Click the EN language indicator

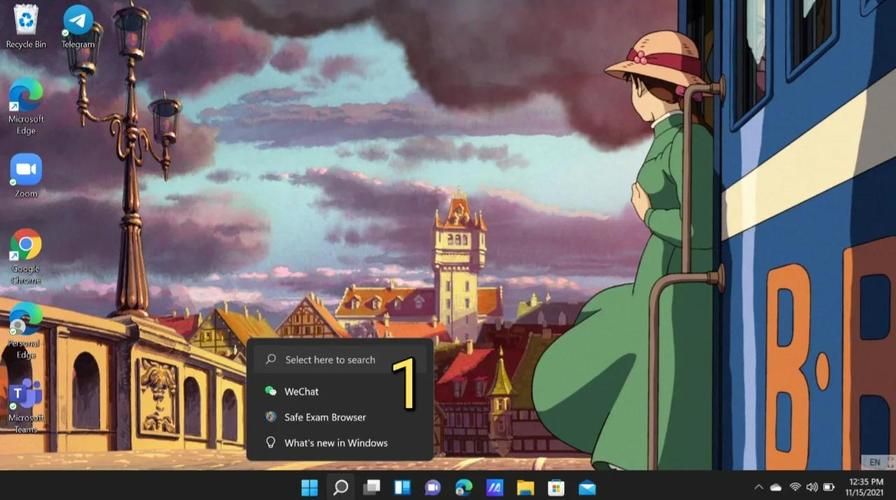click(x=874, y=462)
